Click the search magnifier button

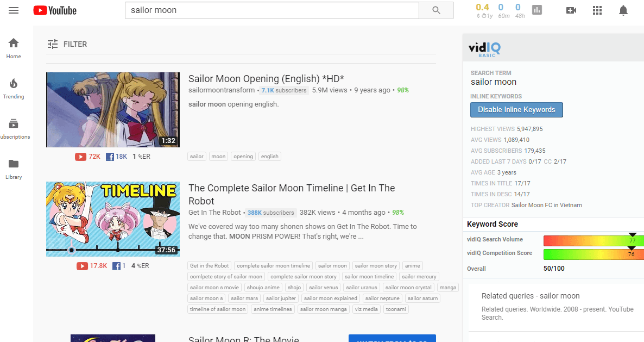tap(436, 10)
